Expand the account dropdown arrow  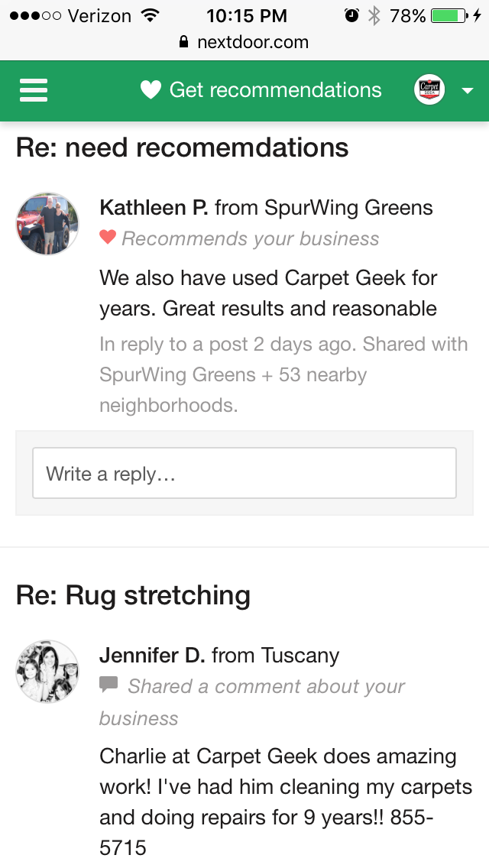point(468,91)
